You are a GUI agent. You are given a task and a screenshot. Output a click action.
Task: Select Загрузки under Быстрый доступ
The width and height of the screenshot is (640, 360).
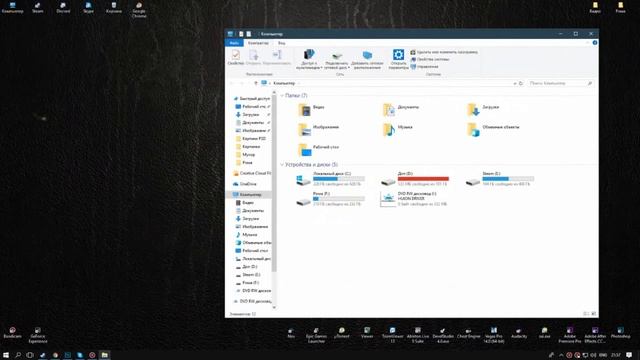pos(250,115)
